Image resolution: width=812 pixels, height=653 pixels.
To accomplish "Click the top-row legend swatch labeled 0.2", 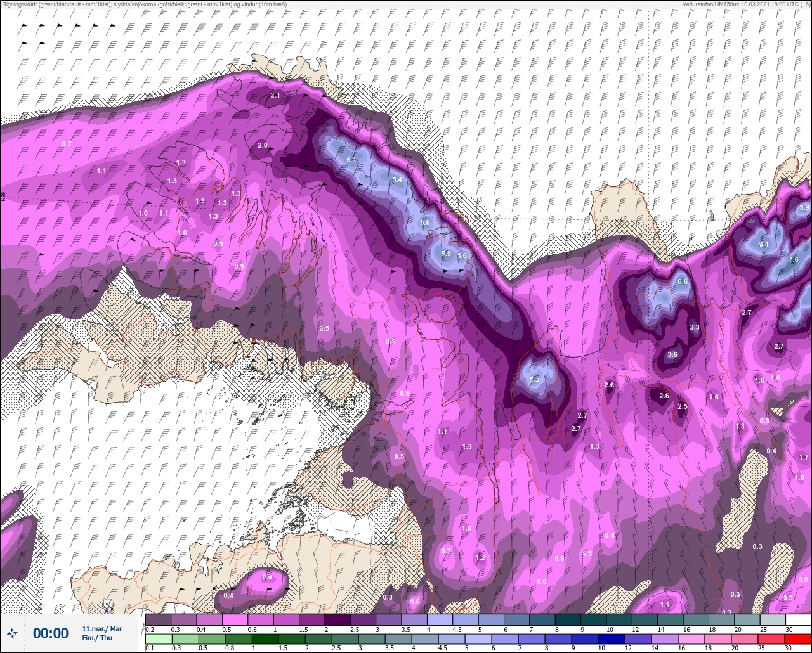I will [x=158, y=619].
